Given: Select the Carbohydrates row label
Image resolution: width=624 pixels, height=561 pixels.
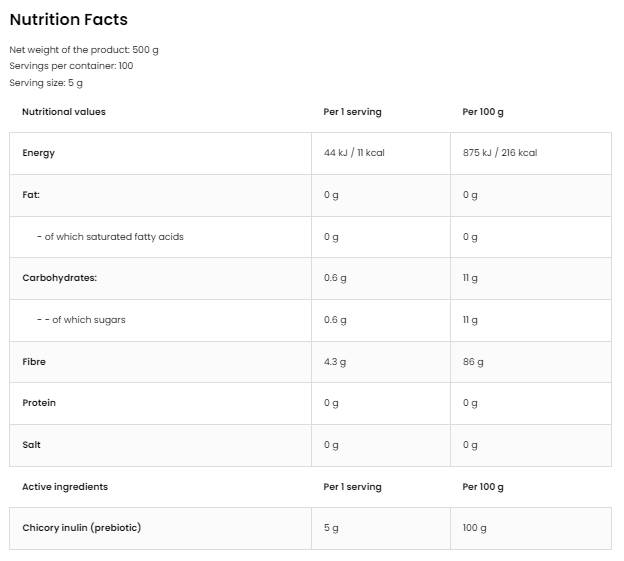Looking at the screenshot, I should point(60,278).
